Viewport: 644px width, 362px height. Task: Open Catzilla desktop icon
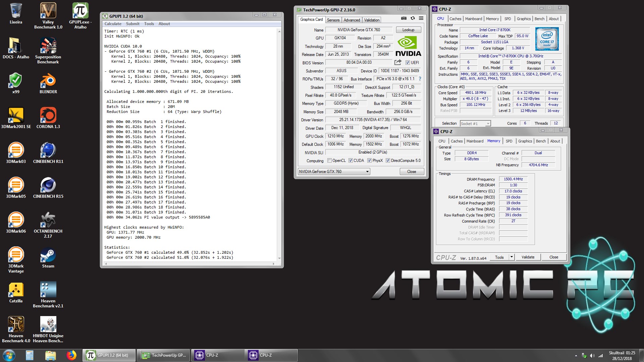(16, 292)
